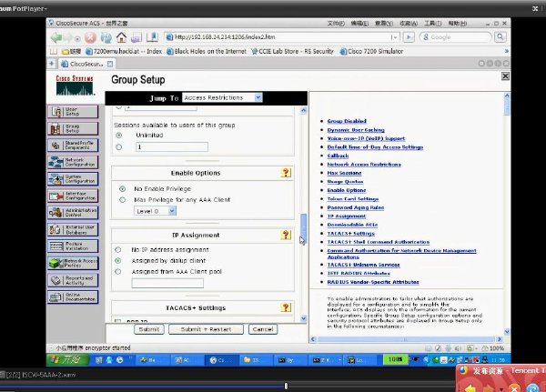Open Shared Profile Components in the sidebar
Viewport: 546px width, 392px height.
coord(73,146)
